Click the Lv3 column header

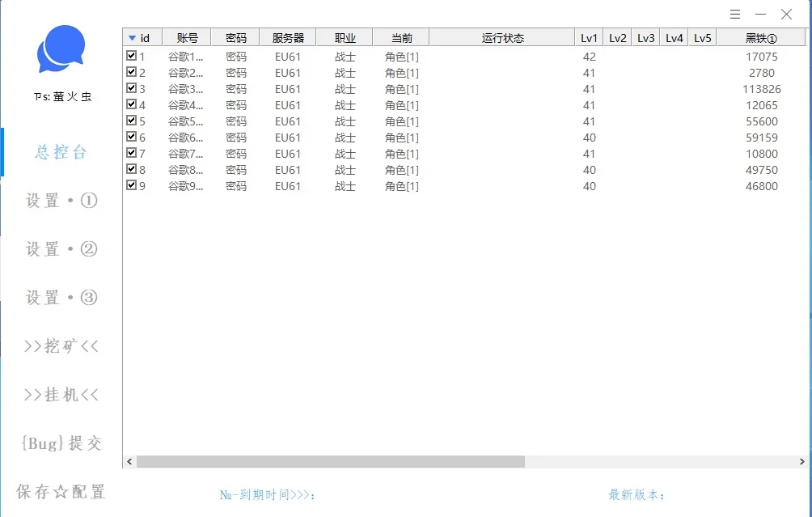coord(645,38)
